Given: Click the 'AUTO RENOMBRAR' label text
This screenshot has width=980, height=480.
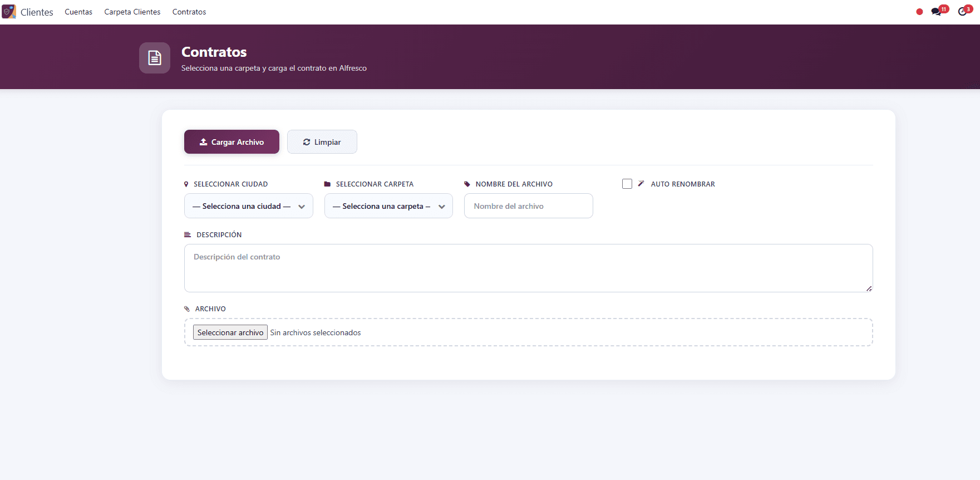Looking at the screenshot, I should coord(683,184).
